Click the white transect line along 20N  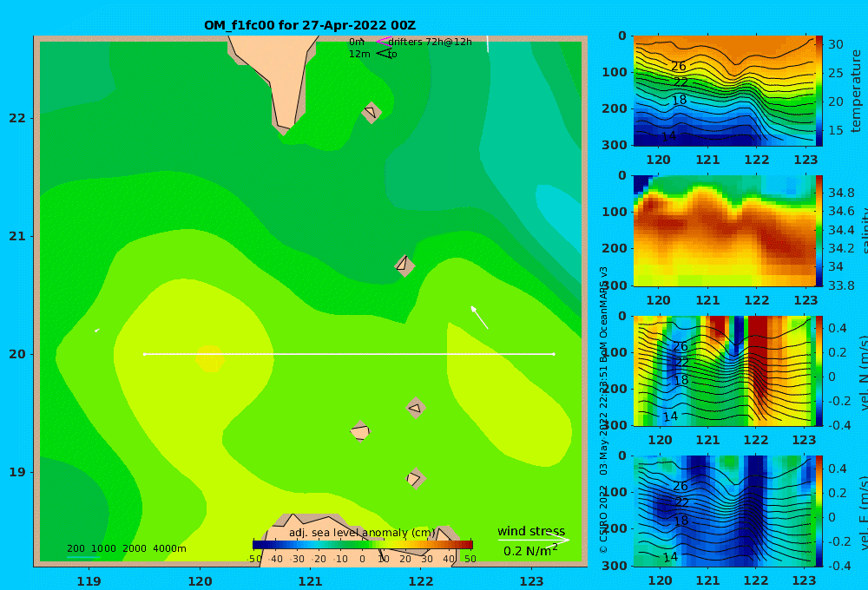click(349, 354)
